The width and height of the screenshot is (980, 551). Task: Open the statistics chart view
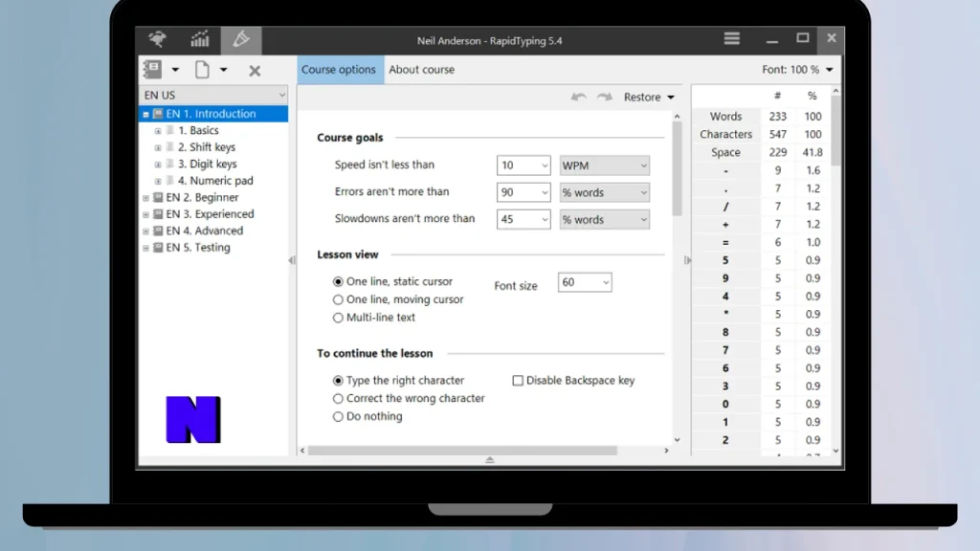point(200,39)
